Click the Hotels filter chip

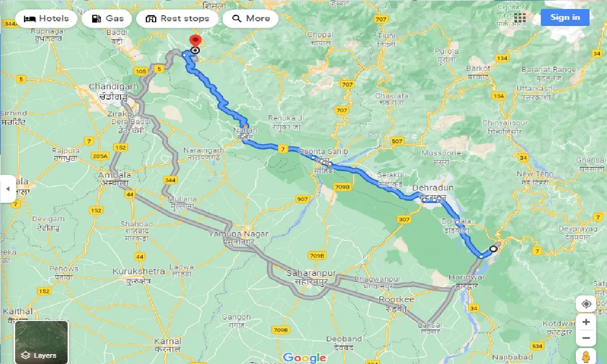click(x=46, y=19)
